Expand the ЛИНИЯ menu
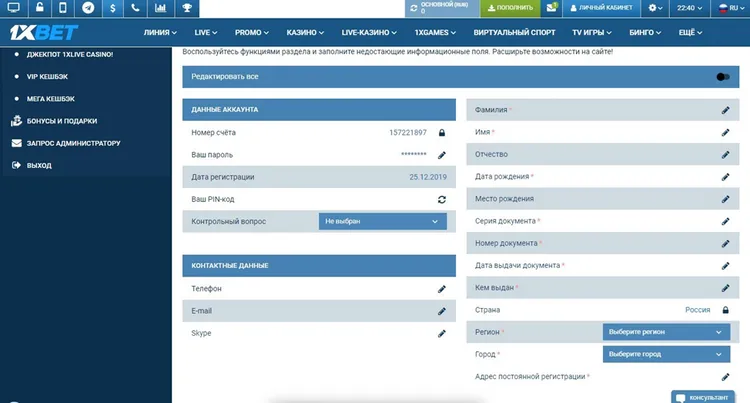Image resolution: width=750 pixels, height=403 pixels. coord(160,33)
